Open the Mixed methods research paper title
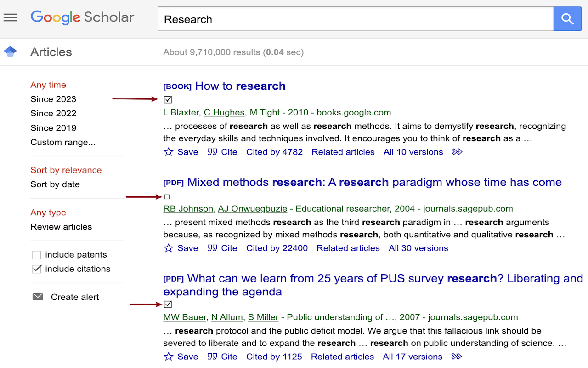The width and height of the screenshot is (588, 368). pyautogui.click(x=374, y=182)
